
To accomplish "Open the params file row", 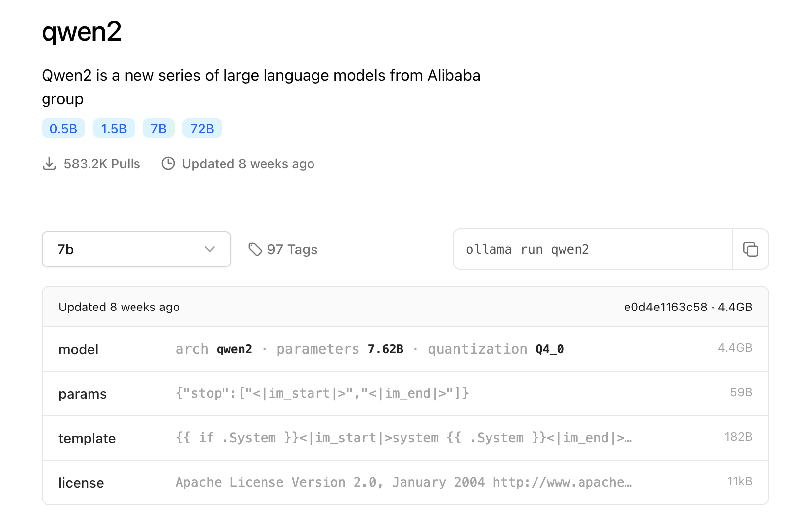I will (405, 394).
